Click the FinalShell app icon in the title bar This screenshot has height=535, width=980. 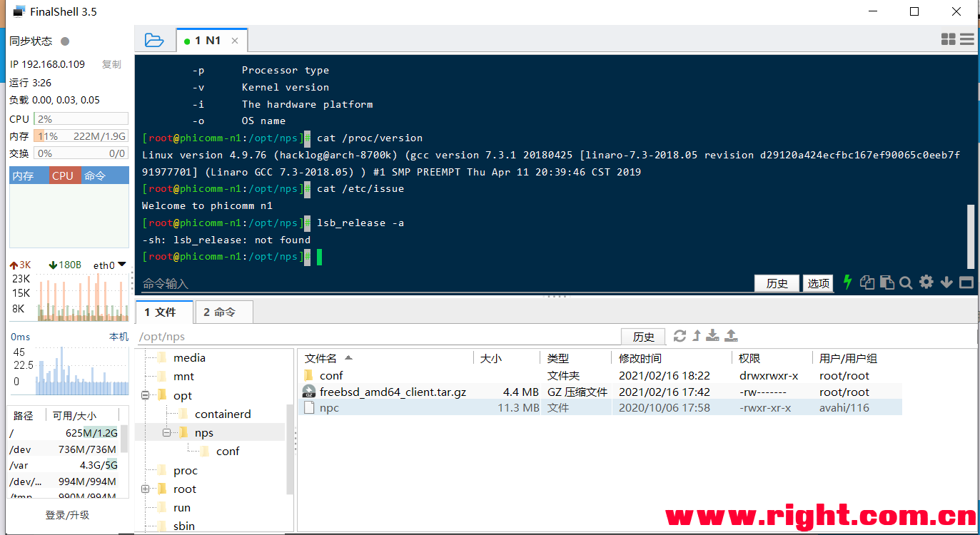tap(19, 11)
